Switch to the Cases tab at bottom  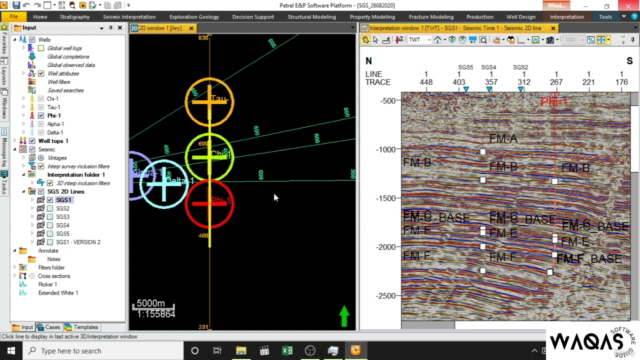coord(49,327)
